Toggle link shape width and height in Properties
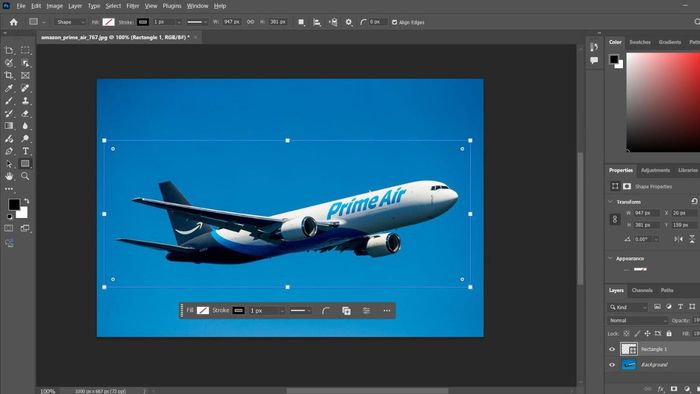This screenshot has height=394, width=700. (615, 219)
